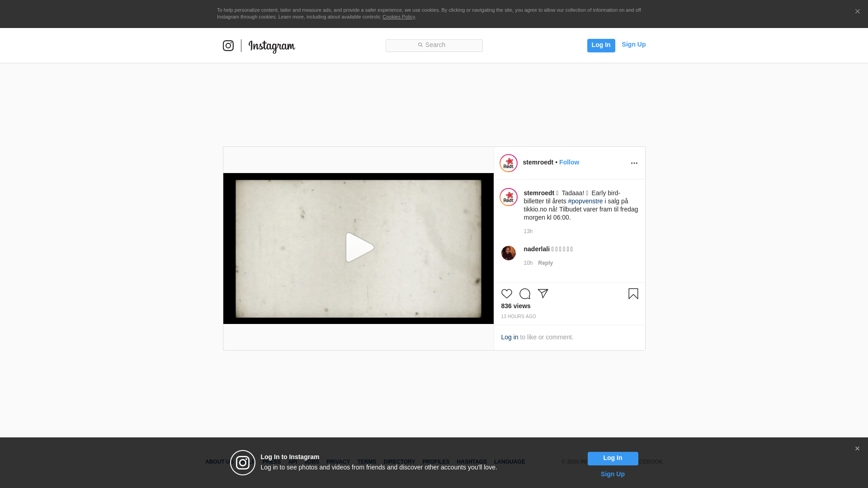Follow the stemroedt account
Viewport: 868px width, 488px height.
point(569,162)
